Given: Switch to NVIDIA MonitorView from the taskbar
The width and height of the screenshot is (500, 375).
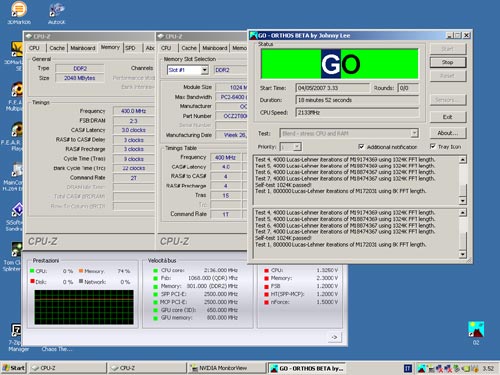Looking at the screenshot, I should point(227,368).
